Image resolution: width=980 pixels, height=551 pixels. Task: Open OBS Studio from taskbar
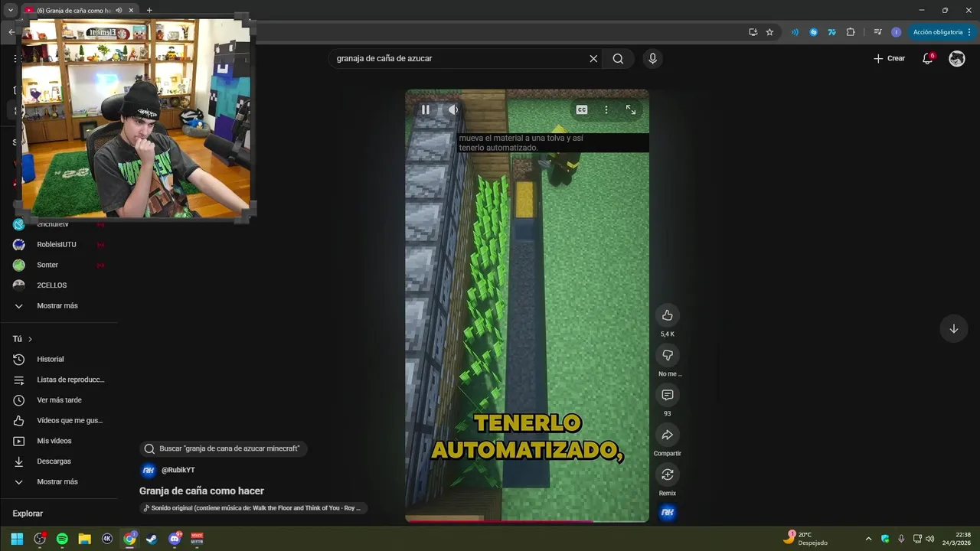[x=40, y=539]
